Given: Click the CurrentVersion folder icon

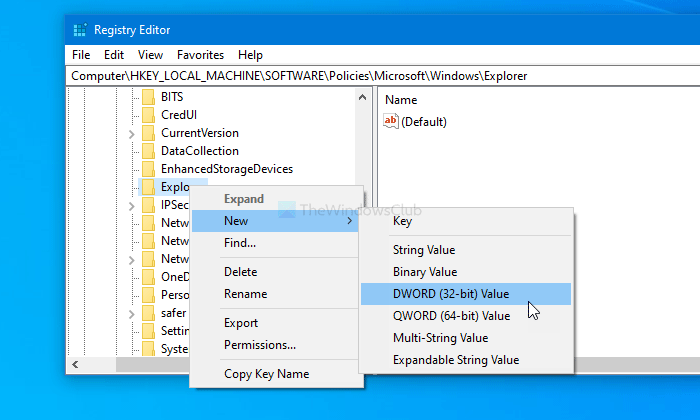Looking at the screenshot, I should tap(148, 133).
